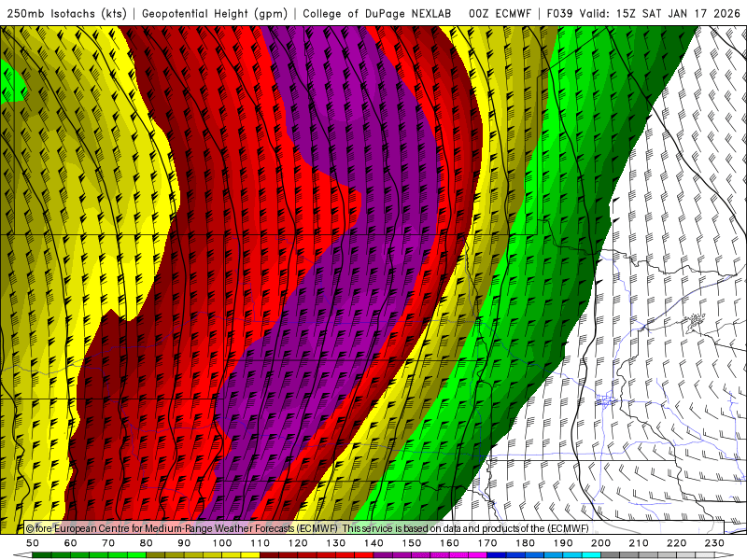Click the legend value "80"
Image resolution: width=747 pixels, height=560 pixels.
147,543
